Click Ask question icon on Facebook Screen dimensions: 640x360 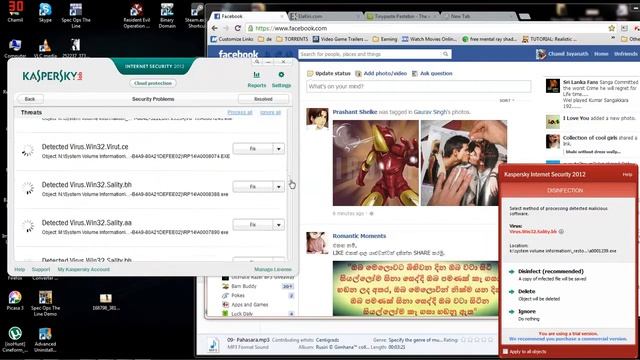pyautogui.click(x=415, y=73)
